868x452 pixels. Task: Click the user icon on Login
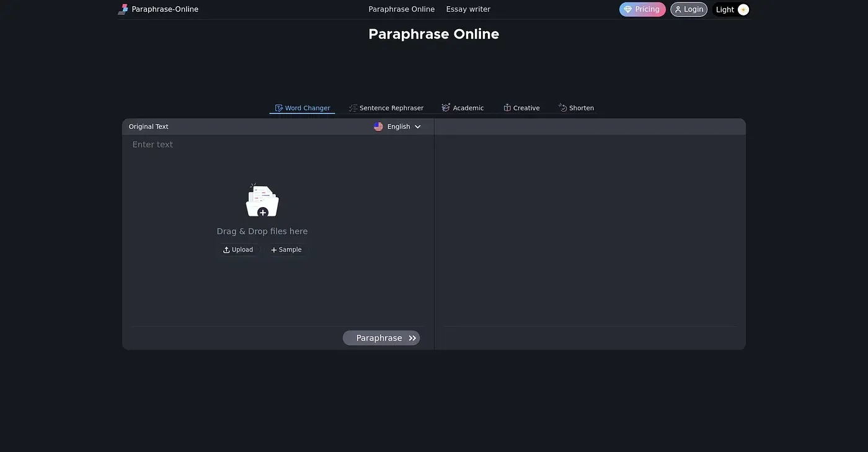(x=678, y=9)
